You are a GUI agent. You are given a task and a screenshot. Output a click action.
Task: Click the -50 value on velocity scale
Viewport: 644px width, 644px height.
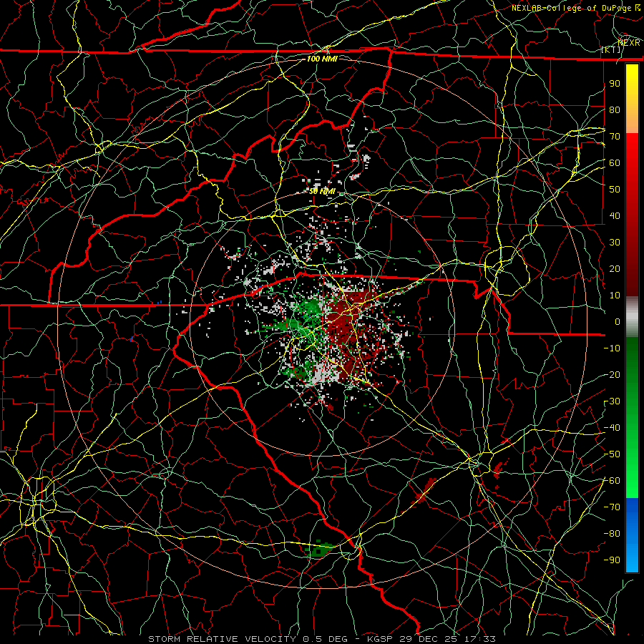(612, 454)
